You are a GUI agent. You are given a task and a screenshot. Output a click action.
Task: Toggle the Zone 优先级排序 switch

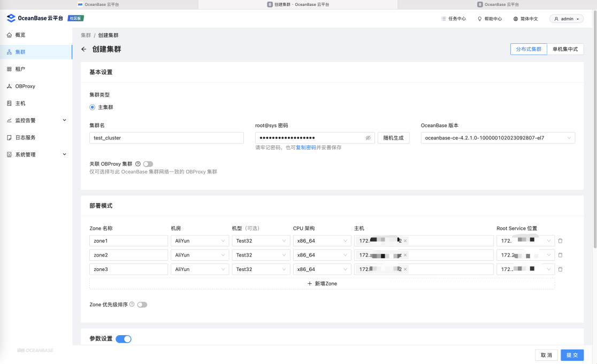point(142,305)
